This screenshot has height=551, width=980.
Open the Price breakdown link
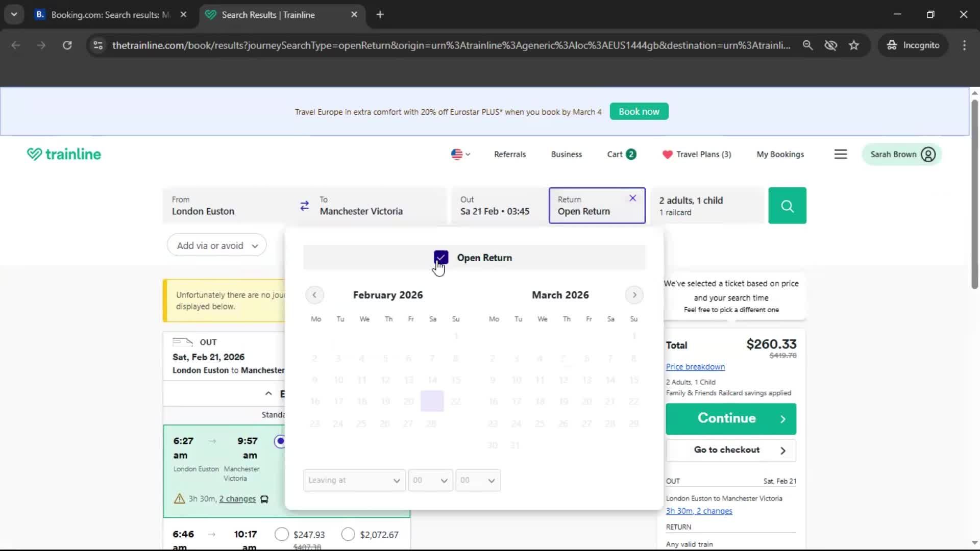(695, 366)
